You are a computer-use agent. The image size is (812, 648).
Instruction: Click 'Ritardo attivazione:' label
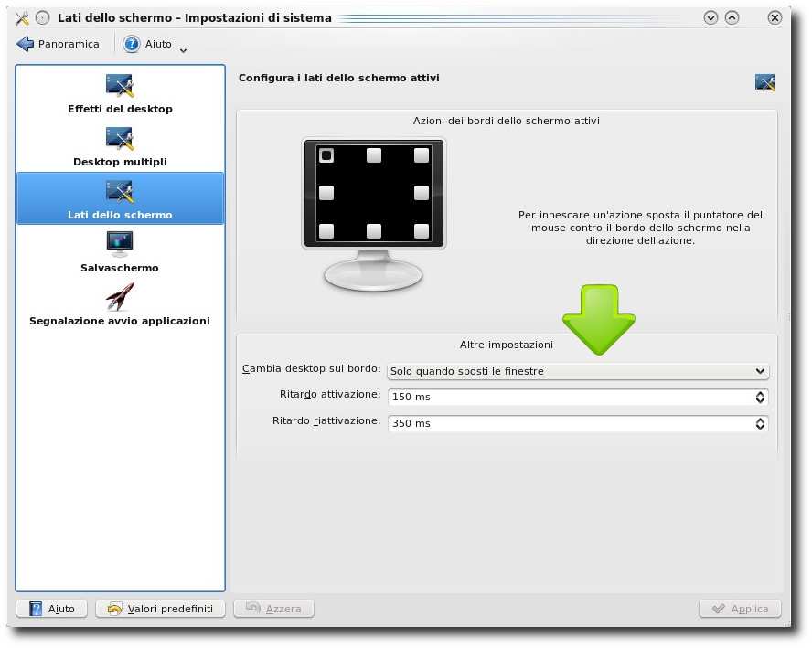[x=330, y=395]
